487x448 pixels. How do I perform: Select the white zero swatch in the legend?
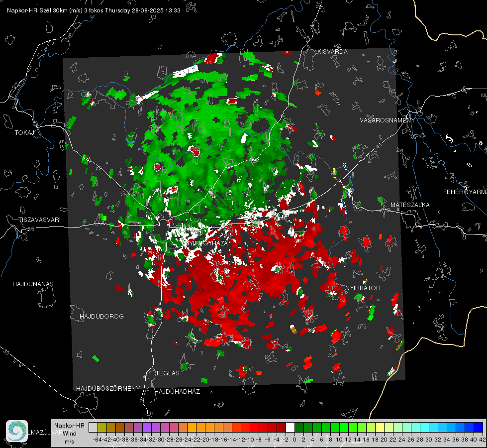point(290,428)
